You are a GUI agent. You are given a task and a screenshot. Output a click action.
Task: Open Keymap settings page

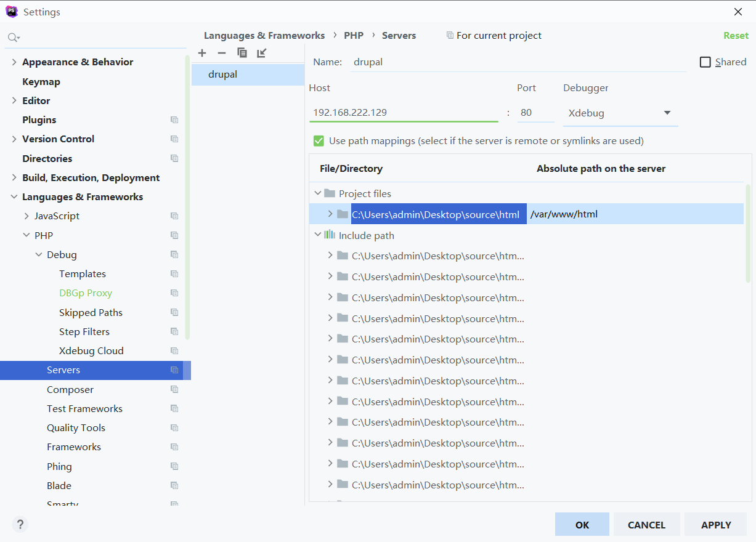click(x=41, y=81)
